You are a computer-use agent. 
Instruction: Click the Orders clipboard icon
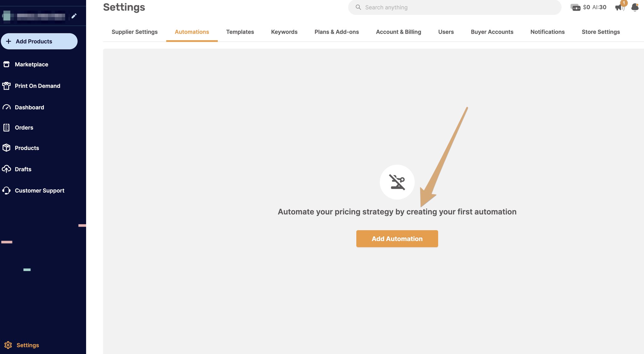click(6, 127)
